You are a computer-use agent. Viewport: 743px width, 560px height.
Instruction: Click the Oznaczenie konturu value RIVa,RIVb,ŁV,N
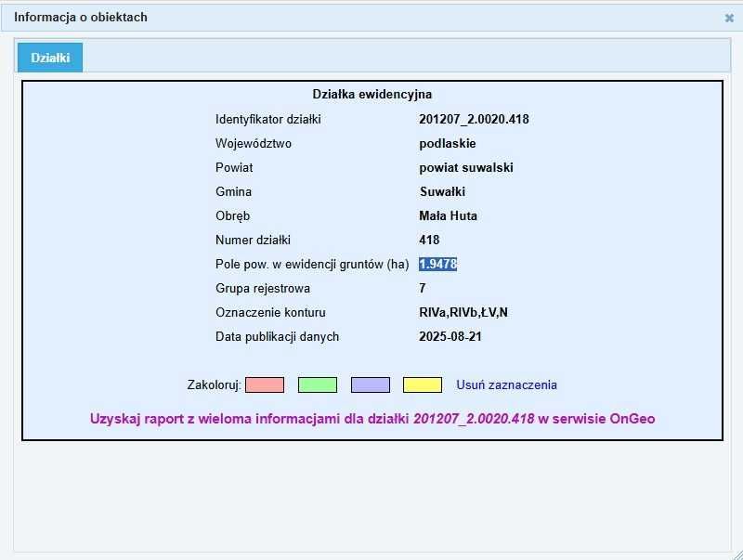point(468,312)
